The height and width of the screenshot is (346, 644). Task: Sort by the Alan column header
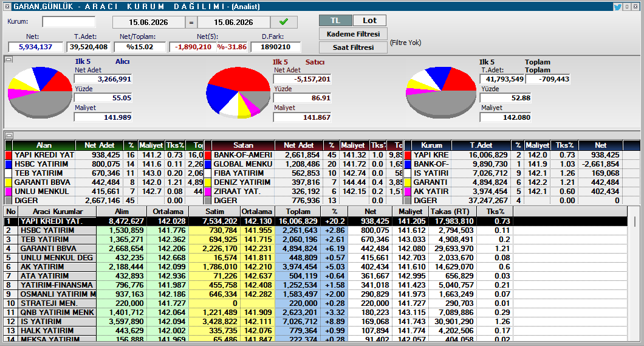(44, 145)
